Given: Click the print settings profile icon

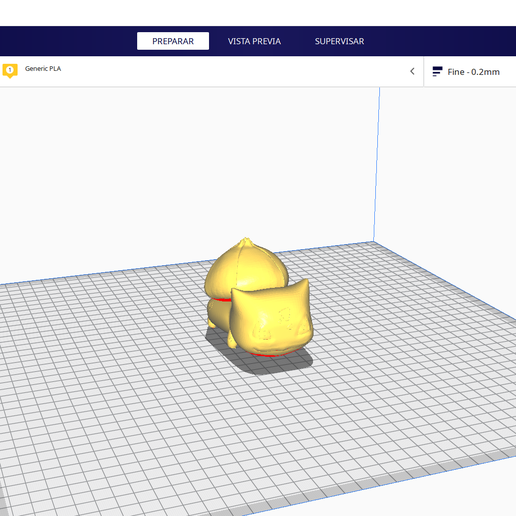Looking at the screenshot, I should 437,71.
